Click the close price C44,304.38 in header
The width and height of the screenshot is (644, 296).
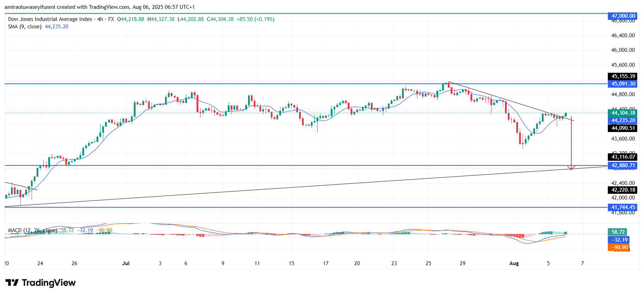[x=220, y=19]
